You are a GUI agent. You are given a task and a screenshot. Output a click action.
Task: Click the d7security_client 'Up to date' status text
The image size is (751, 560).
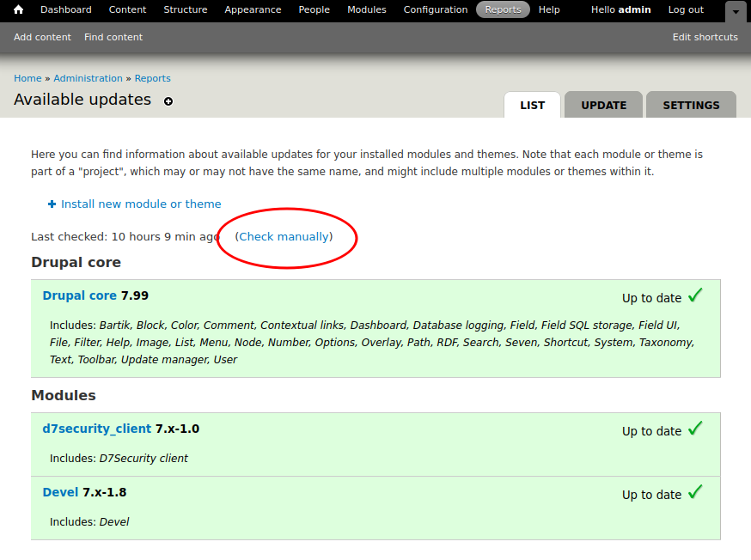(x=651, y=431)
